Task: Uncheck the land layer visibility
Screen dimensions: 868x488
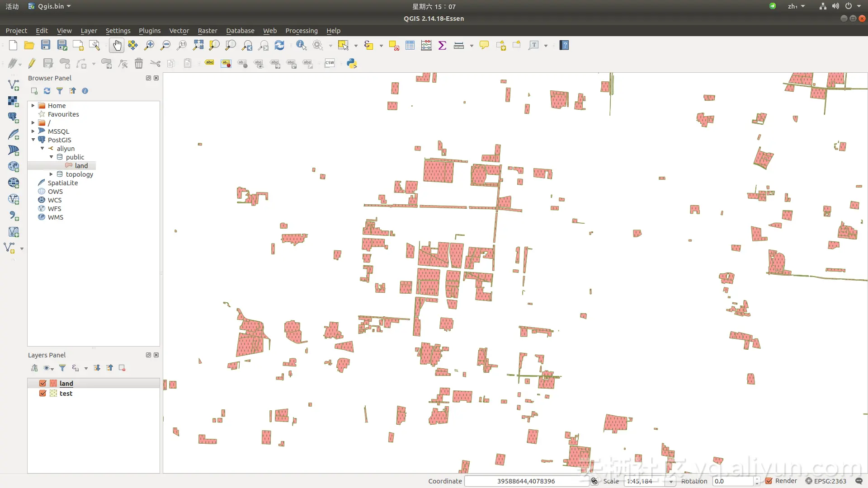Action: tap(43, 383)
